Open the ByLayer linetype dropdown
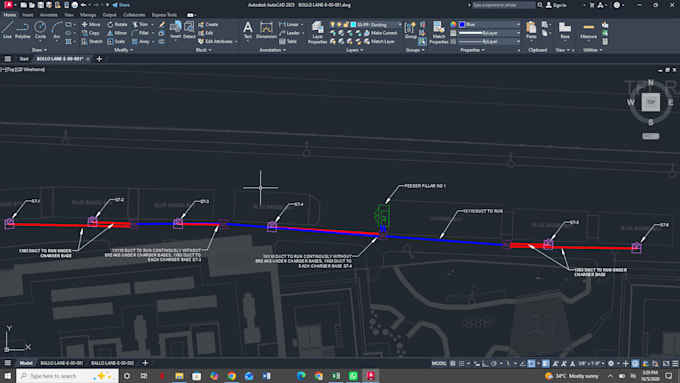 point(489,42)
